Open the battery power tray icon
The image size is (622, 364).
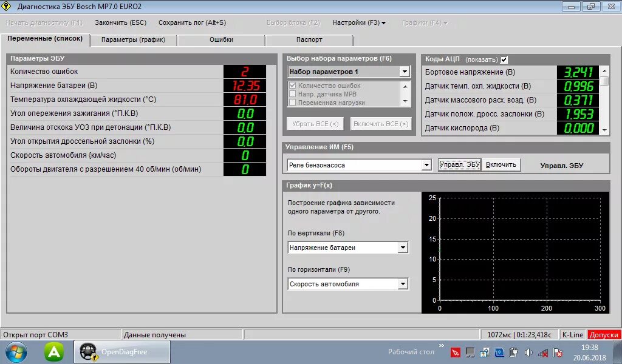click(513, 352)
